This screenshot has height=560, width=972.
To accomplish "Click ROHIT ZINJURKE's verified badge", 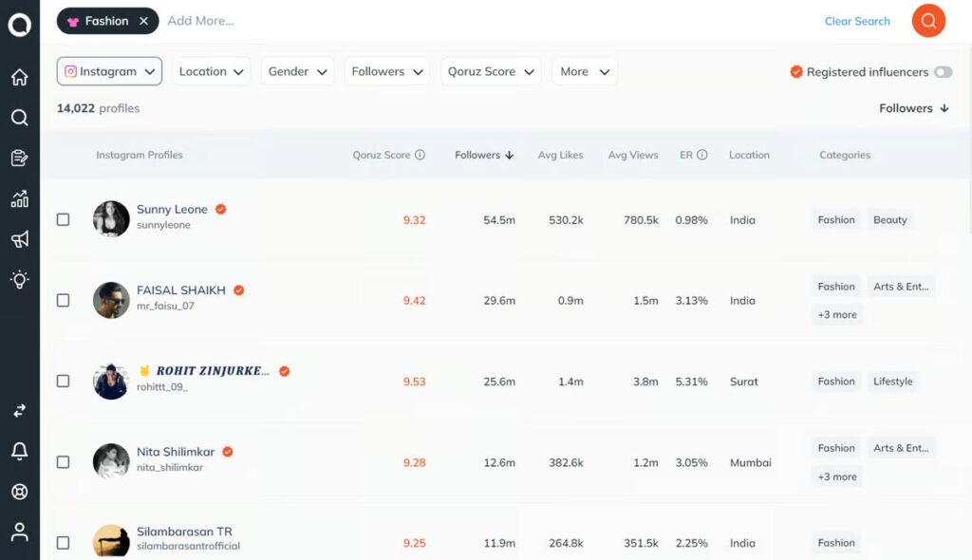I will (x=284, y=371).
